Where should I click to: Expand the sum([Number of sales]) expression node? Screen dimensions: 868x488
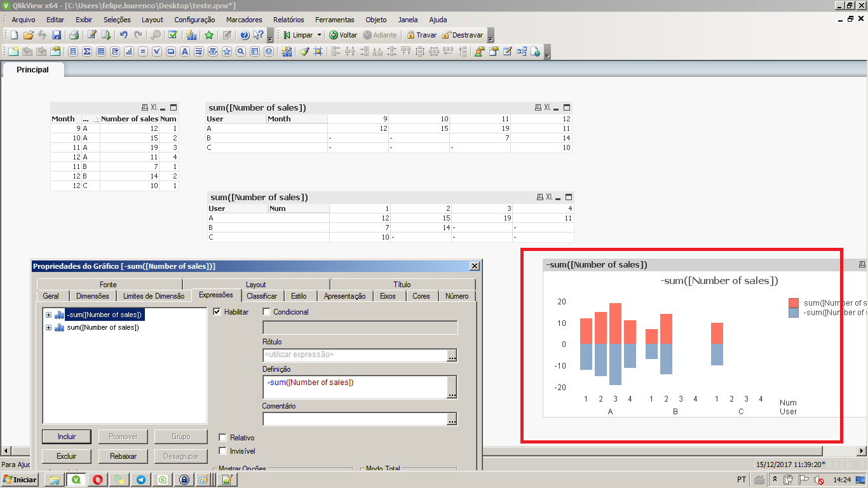click(x=48, y=327)
